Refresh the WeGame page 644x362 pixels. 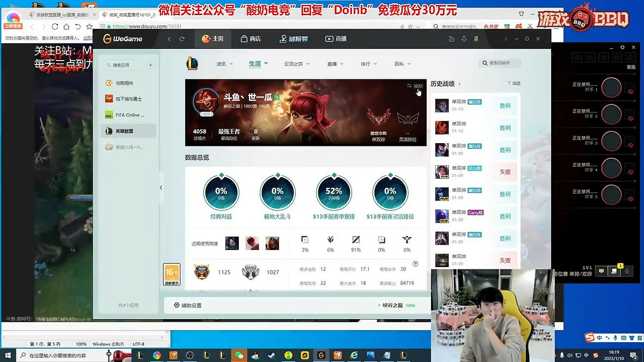(182, 39)
